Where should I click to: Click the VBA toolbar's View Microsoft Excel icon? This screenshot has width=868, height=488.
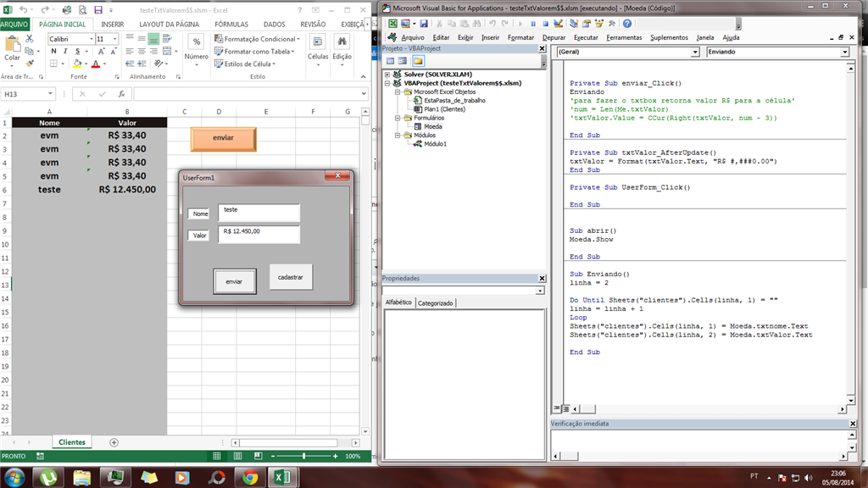coord(392,23)
